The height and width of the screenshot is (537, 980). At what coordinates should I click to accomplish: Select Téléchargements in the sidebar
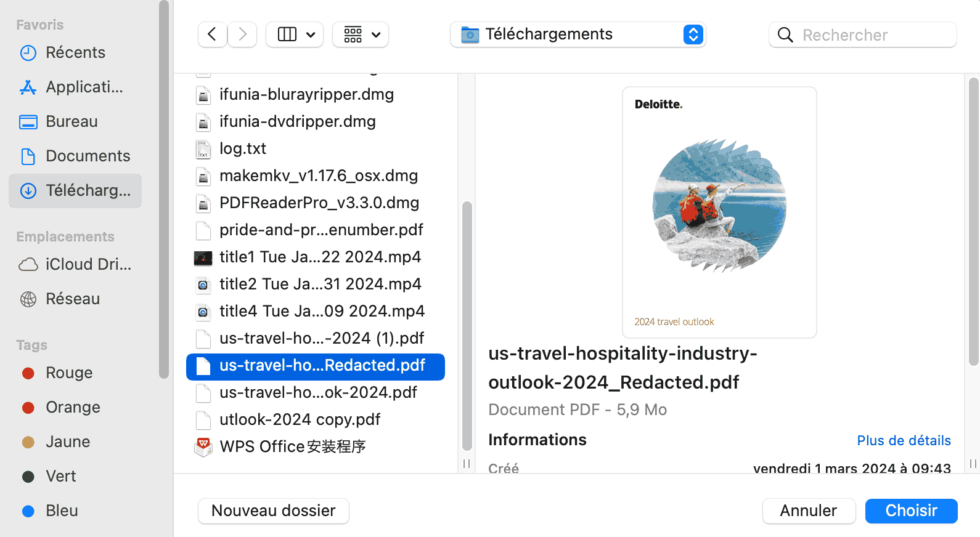(75, 190)
